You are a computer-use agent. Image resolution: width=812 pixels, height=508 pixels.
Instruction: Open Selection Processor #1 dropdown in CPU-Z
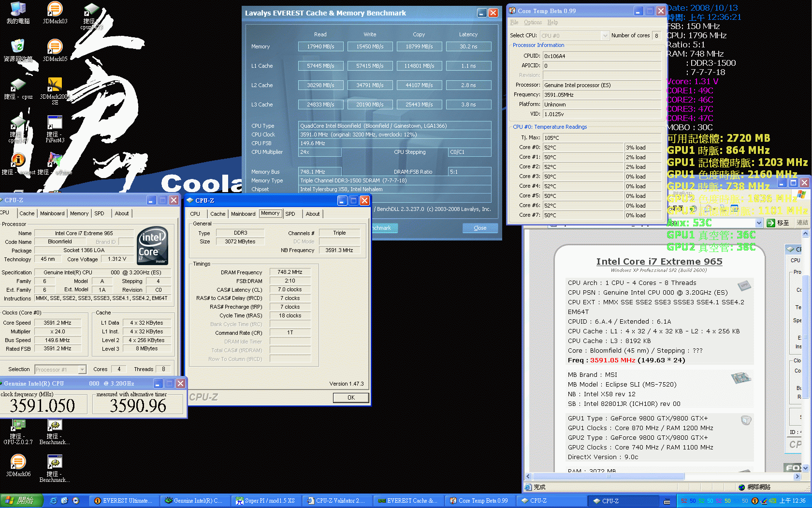coord(60,369)
